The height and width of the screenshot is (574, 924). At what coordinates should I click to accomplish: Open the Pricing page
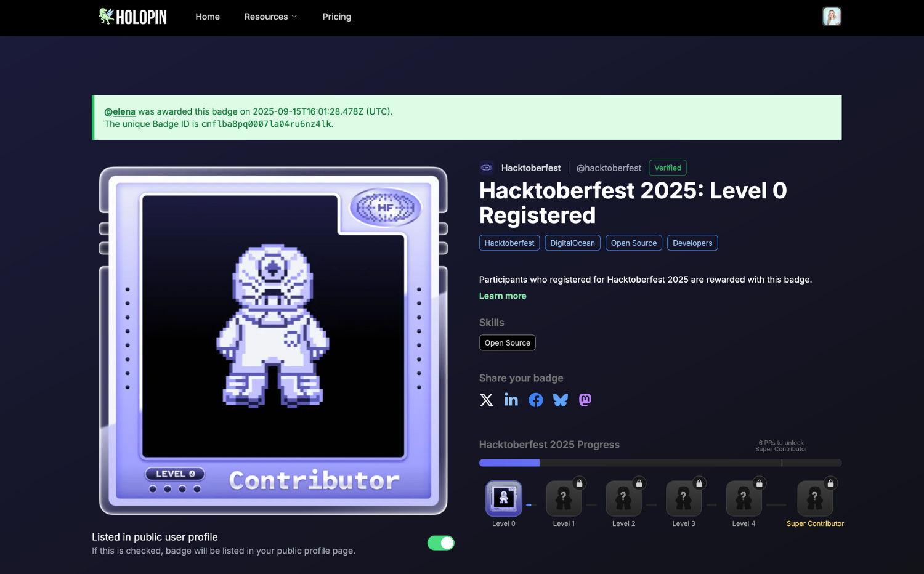pos(336,17)
